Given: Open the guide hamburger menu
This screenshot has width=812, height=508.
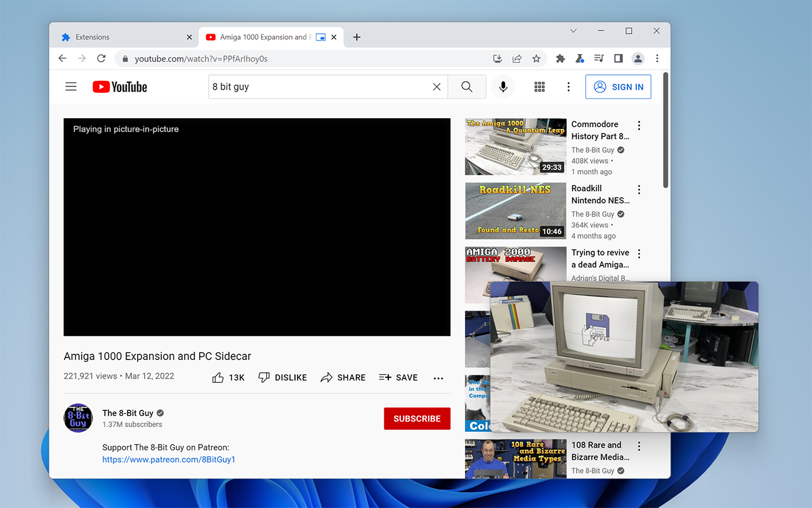Looking at the screenshot, I should click(x=70, y=86).
